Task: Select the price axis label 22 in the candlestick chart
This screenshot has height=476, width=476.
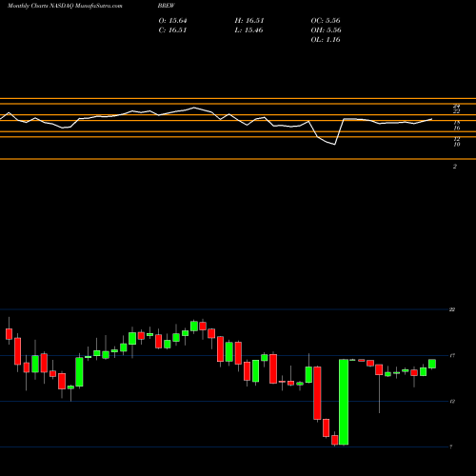Action: [452, 309]
